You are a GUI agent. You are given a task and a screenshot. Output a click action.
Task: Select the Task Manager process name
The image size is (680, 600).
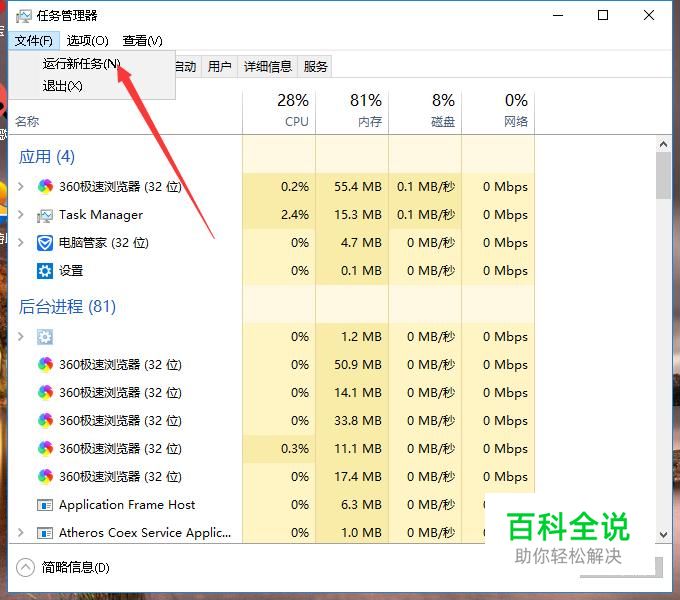click(101, 215)
